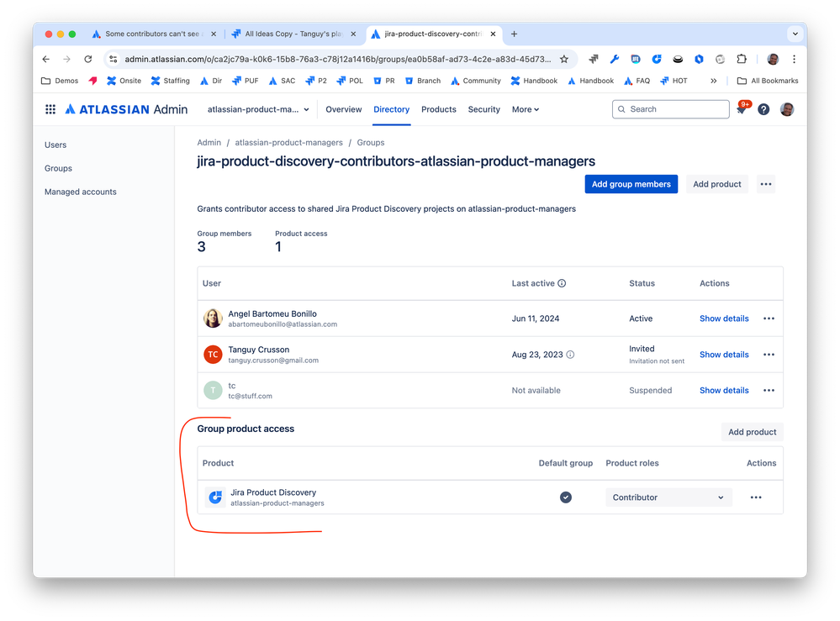Image resolution: width=840 pixels, height=621 pixels.
Task: Click the Search input field
Action: pos(671,109)
